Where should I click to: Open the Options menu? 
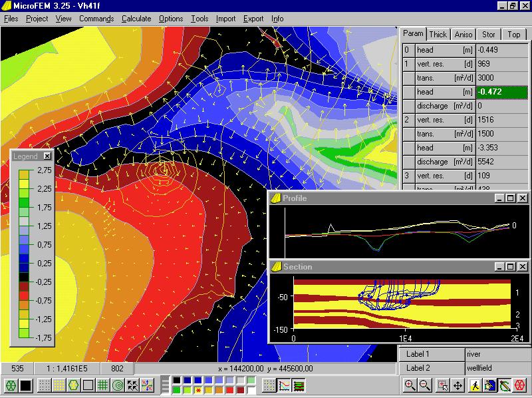171,19
